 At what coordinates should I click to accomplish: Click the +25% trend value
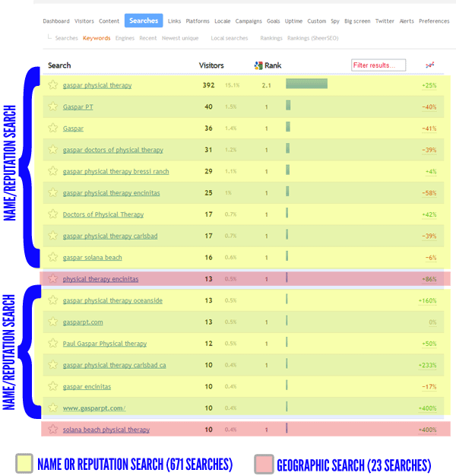point(429,85)
